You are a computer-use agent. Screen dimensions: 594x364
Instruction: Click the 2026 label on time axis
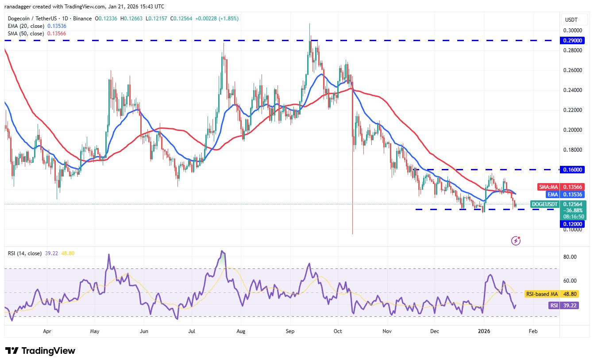click(485, 331)
